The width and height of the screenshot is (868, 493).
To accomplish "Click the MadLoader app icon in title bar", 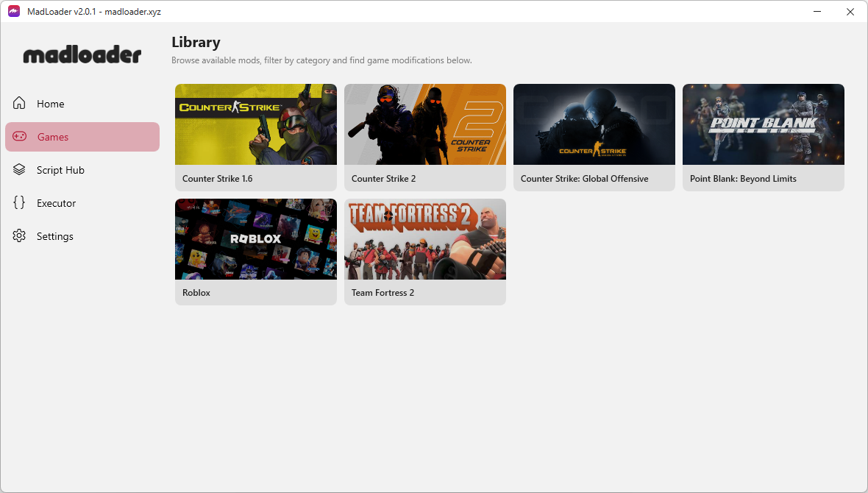I will pyautogui.click(x=13, y=11).
